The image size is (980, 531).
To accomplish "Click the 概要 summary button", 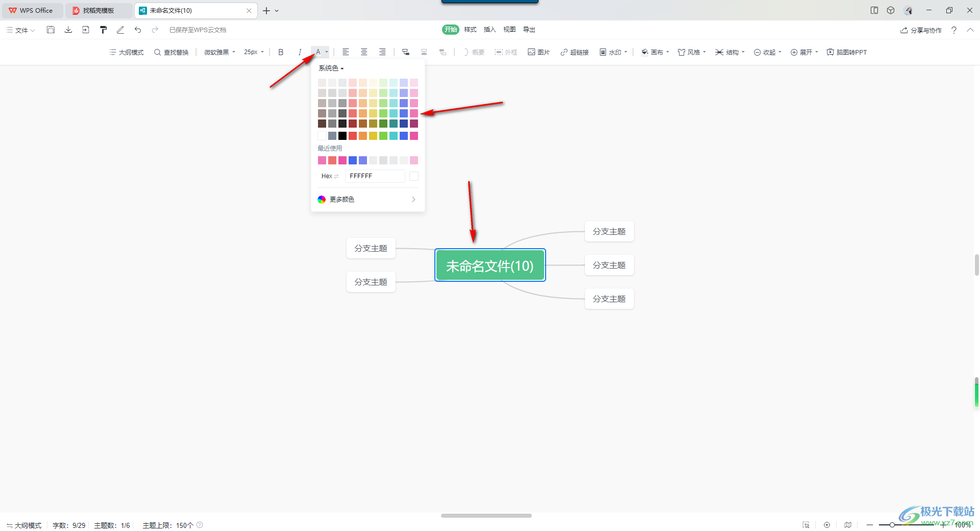I will [x=474, y=52].
